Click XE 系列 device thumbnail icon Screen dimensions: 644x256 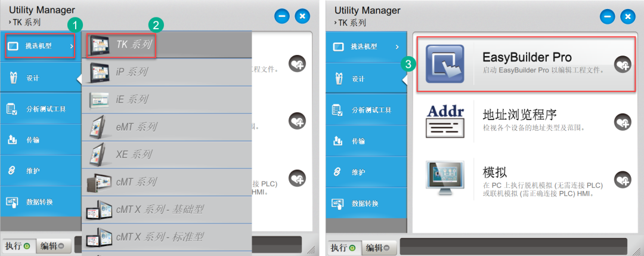[98, 155]
